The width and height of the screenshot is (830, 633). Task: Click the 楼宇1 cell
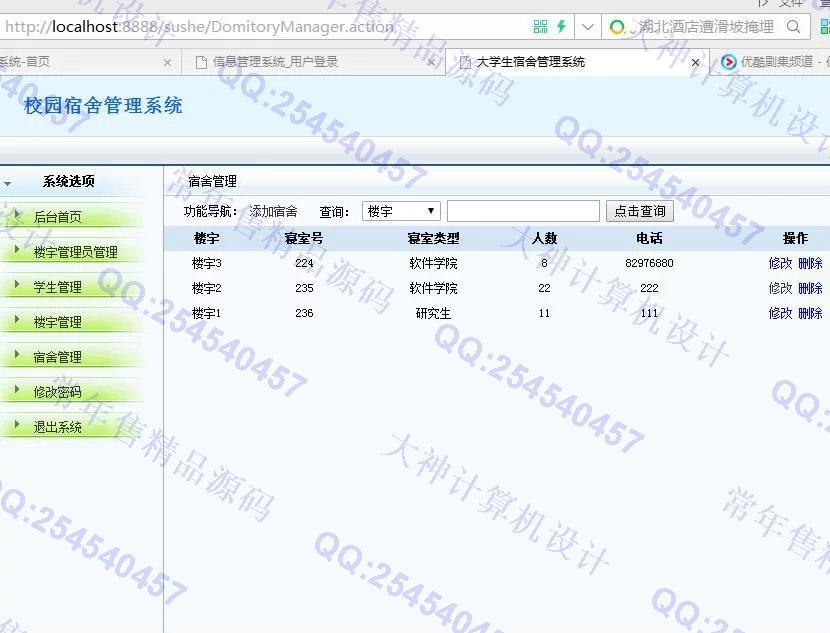coord(206,313)
